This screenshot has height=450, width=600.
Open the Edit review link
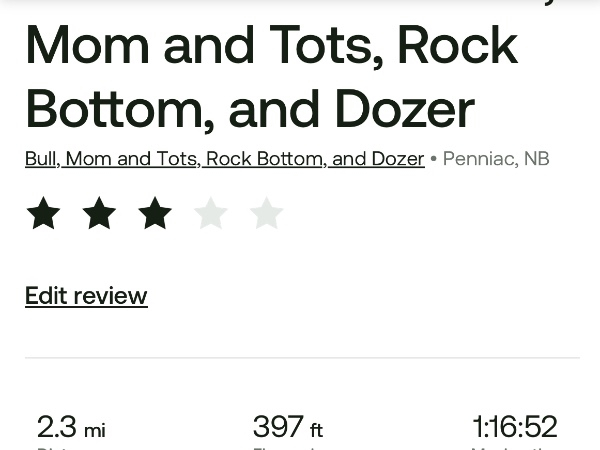pyautogui.click(x=86, y=296)
